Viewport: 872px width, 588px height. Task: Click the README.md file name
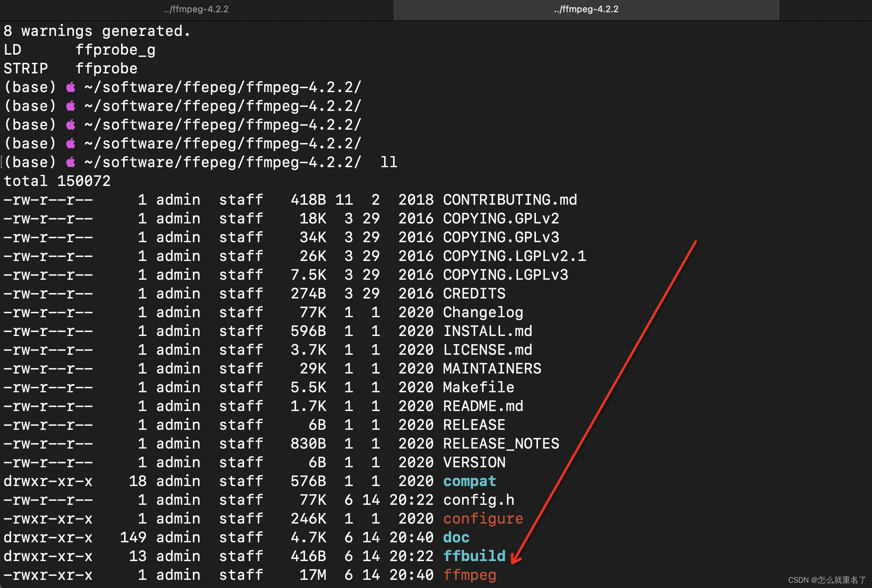click(x=483, y=406)
